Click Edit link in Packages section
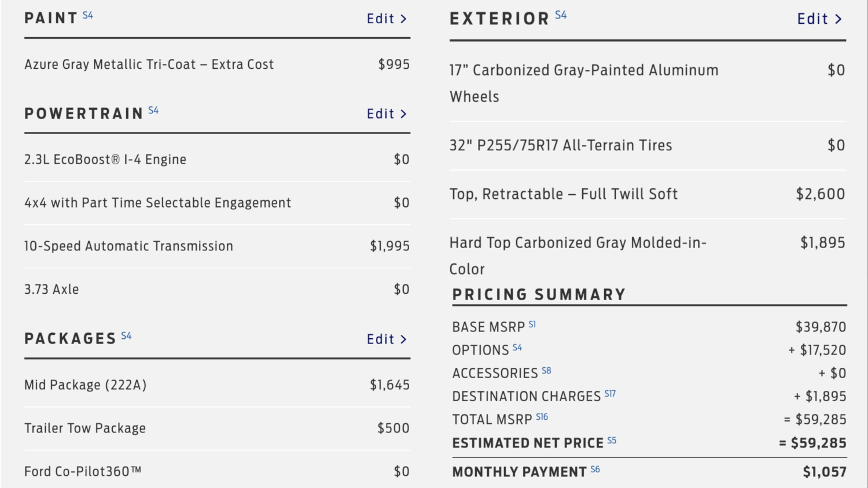This screenshot has height=488, width=868. 386,339
